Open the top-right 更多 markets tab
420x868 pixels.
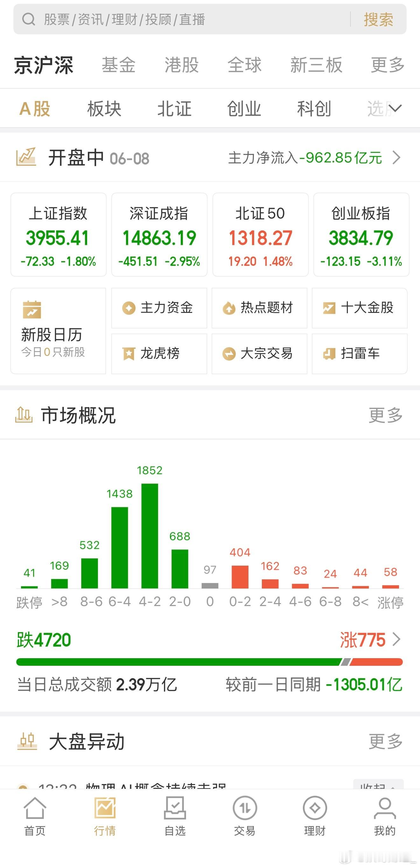(388, 65)
